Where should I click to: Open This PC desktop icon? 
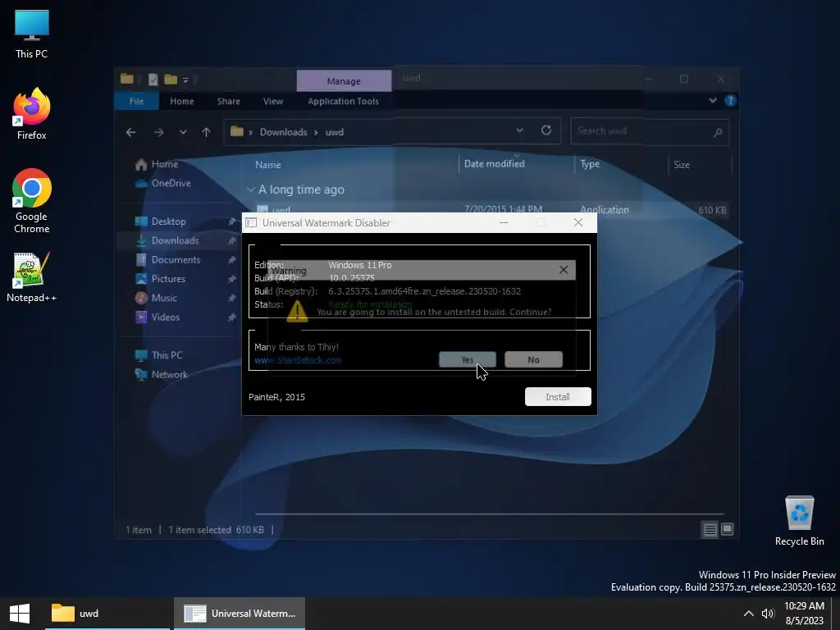tap(32, 34)
